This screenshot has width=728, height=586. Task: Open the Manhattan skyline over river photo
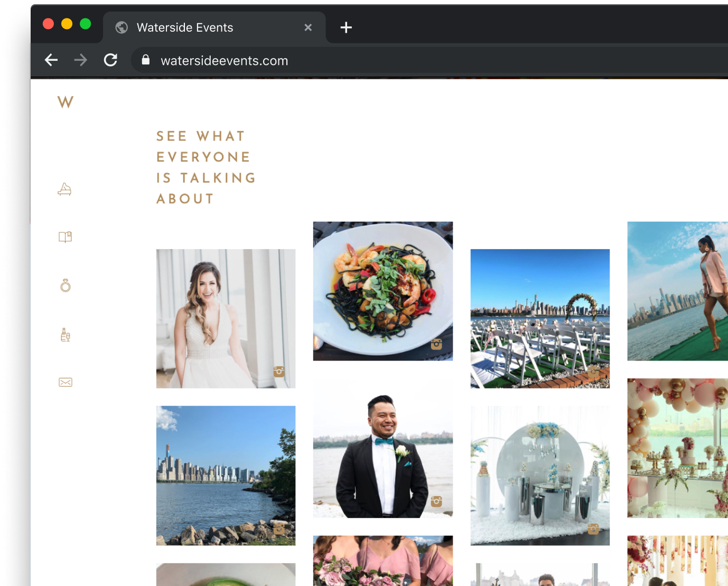(226, 476)
